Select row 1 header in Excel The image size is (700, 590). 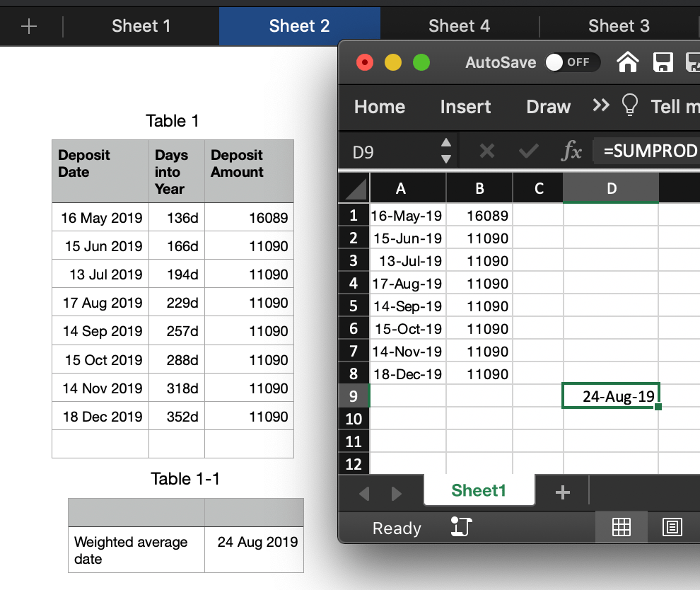click(354, 215)
